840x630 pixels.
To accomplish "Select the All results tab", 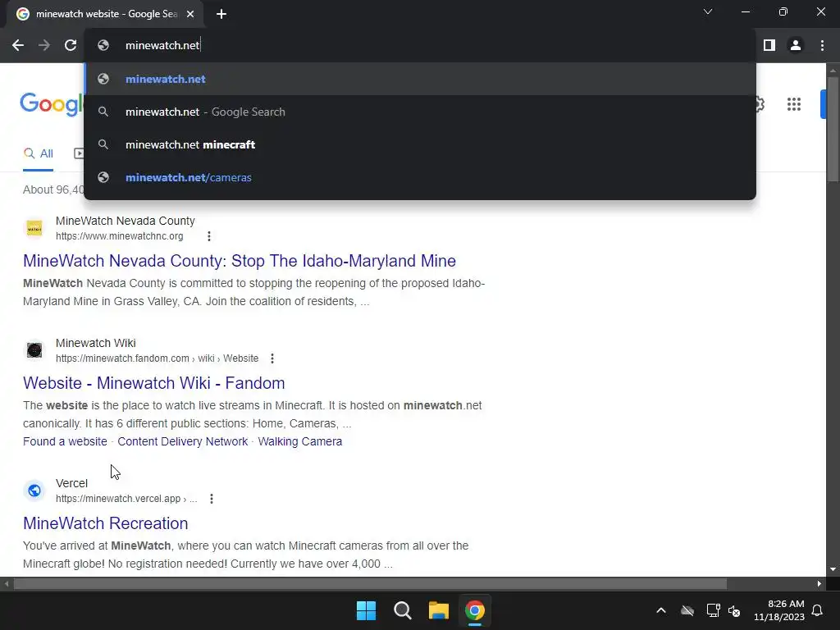I will 38,154.
